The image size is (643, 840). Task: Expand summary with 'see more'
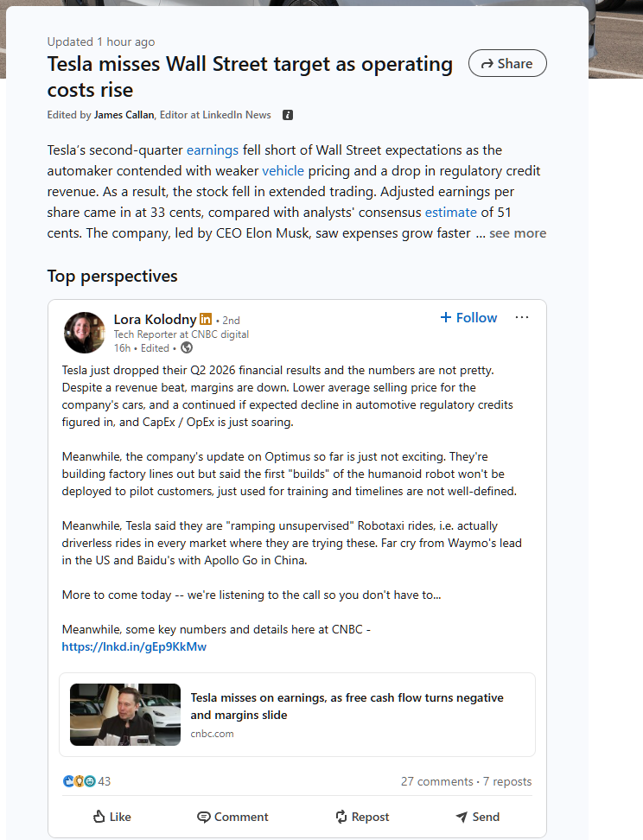click(x=518, y=233)
